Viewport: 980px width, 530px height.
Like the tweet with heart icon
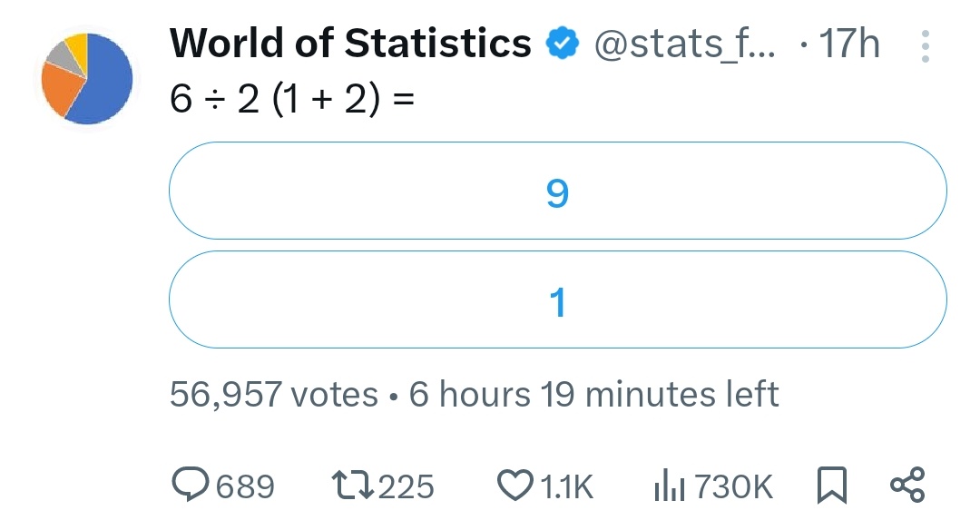coord(515,486)
